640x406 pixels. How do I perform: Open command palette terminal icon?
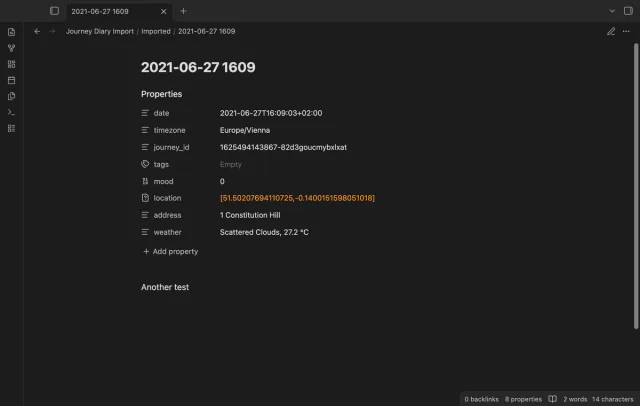coord(11,112)
